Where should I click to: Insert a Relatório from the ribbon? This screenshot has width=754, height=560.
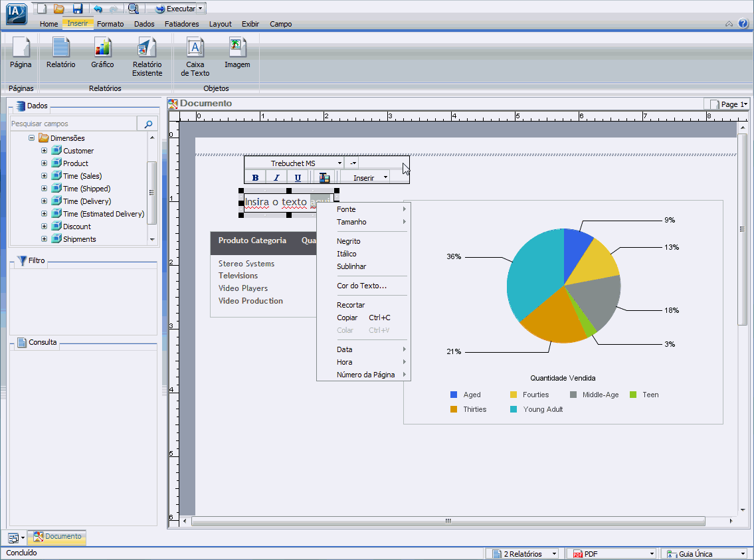[x=60, y=53]
